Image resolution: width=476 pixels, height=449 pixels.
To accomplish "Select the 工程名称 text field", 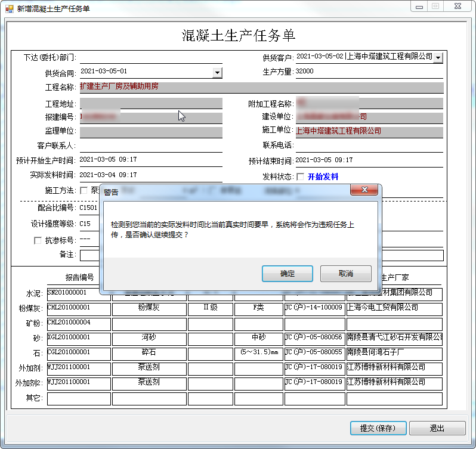I will coord(261,87).
